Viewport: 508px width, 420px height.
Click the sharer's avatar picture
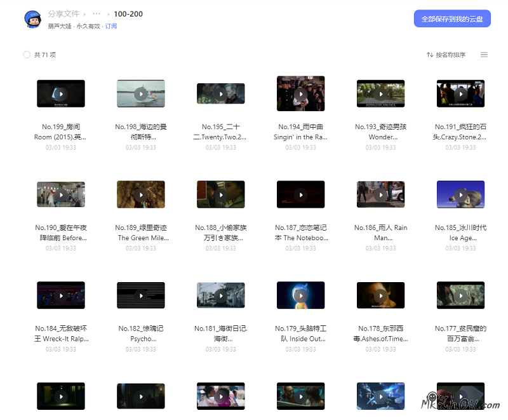pyautogui.click(x=33, y=19)
